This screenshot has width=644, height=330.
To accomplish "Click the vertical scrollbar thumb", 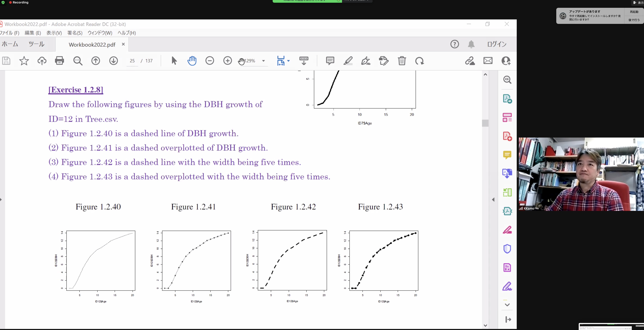I will [x=485, y=123].
